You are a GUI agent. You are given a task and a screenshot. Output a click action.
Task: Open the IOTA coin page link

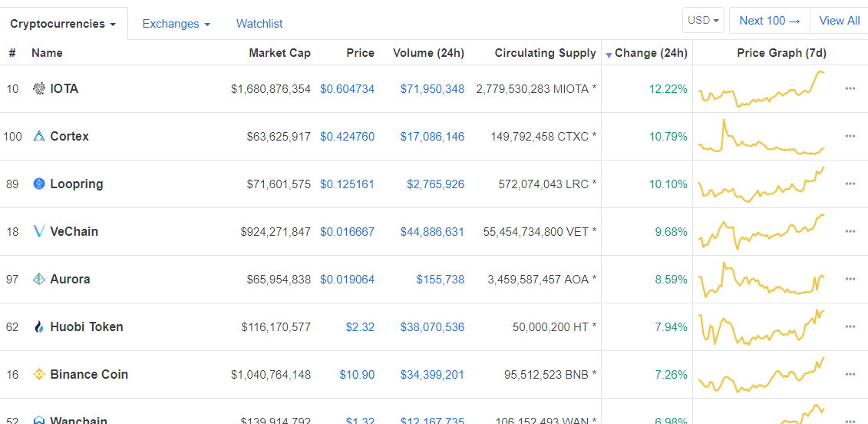point(64,88)
